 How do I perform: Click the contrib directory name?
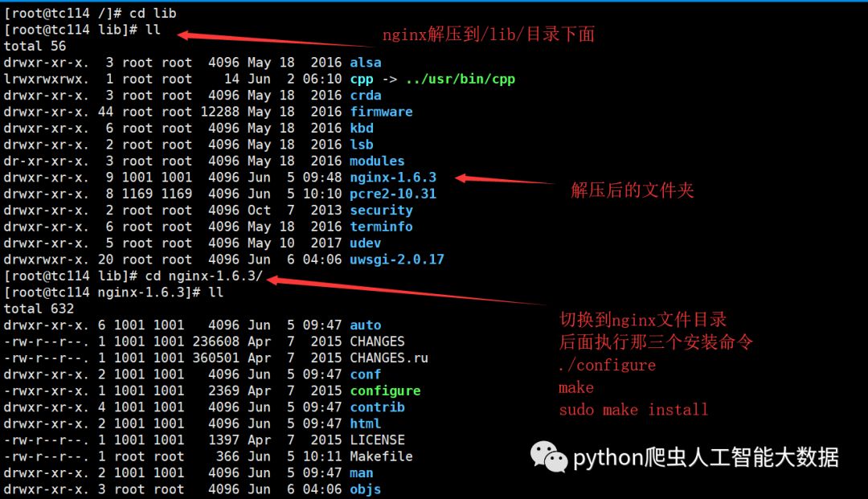click(x=377, y=407)
